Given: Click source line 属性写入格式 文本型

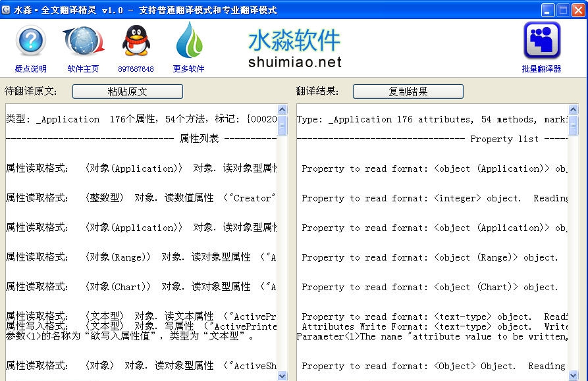Looking at the screenshot, I should 142,326.
